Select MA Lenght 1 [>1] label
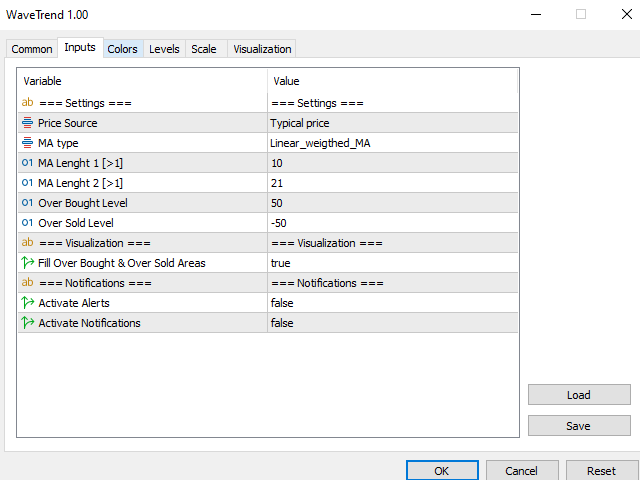The width and height of the screenshot is (640, 480). [80, 163]
